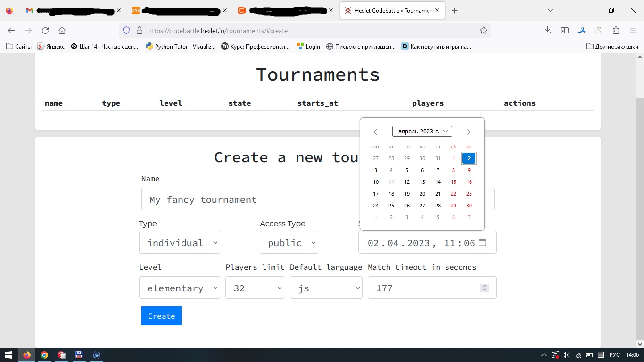Navigate back using the arrow icon
644x362 pixels.
pyautogui.click(x=11, y=30)
